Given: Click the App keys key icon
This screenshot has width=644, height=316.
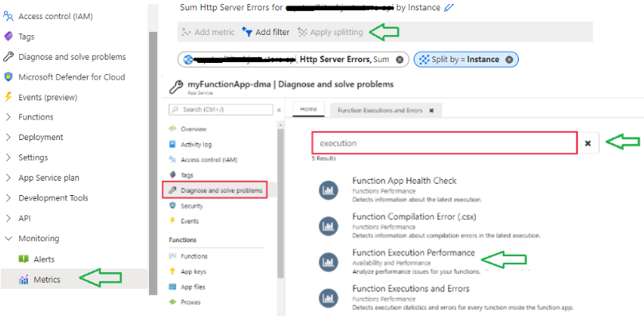Looking at the screenshot, I should point(172,271).
